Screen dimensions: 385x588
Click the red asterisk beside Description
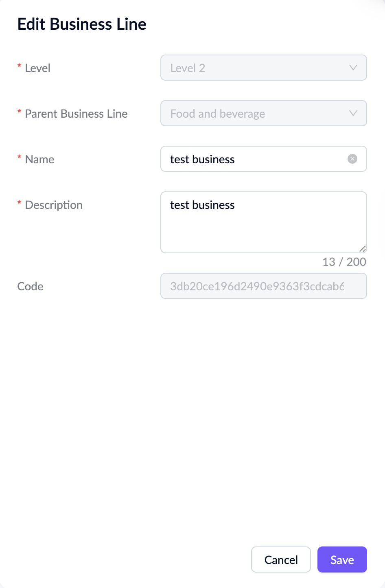19,203
